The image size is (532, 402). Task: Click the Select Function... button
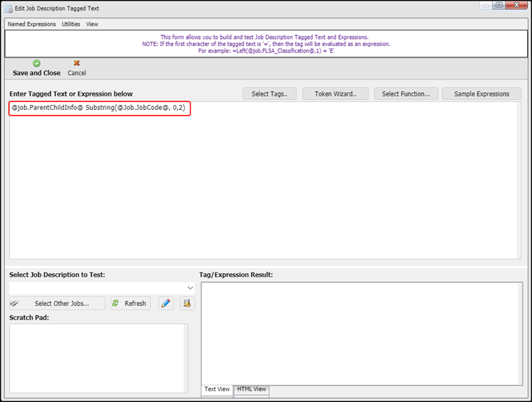tap(406, 94)
